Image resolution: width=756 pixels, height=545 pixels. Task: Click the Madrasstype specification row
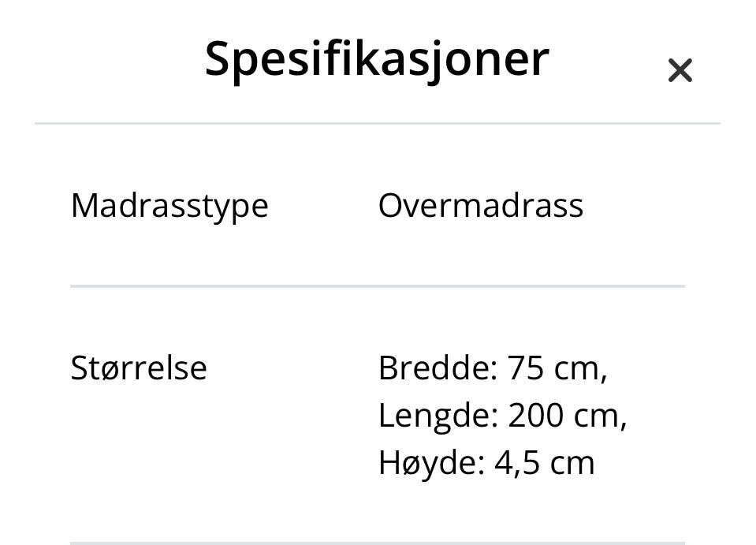pyautogui.click(x=377, y=205)
